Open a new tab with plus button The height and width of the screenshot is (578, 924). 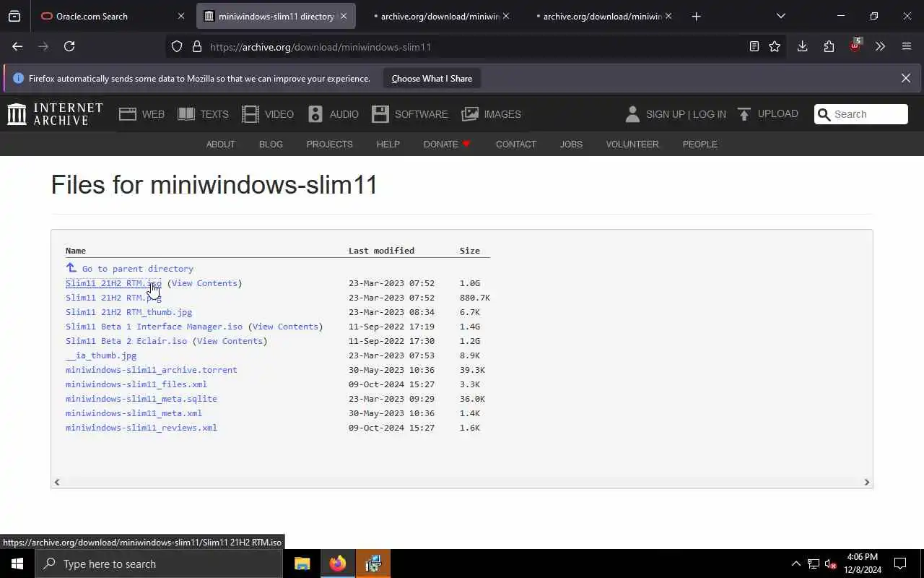click(696, 16)
